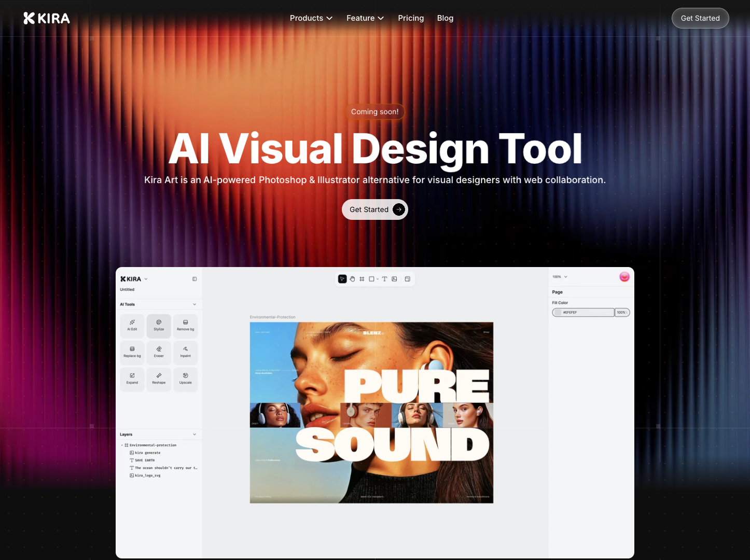Activate the Inpaint tool
The width and height of the screenshot is (750, 560).
click(185, 352)
